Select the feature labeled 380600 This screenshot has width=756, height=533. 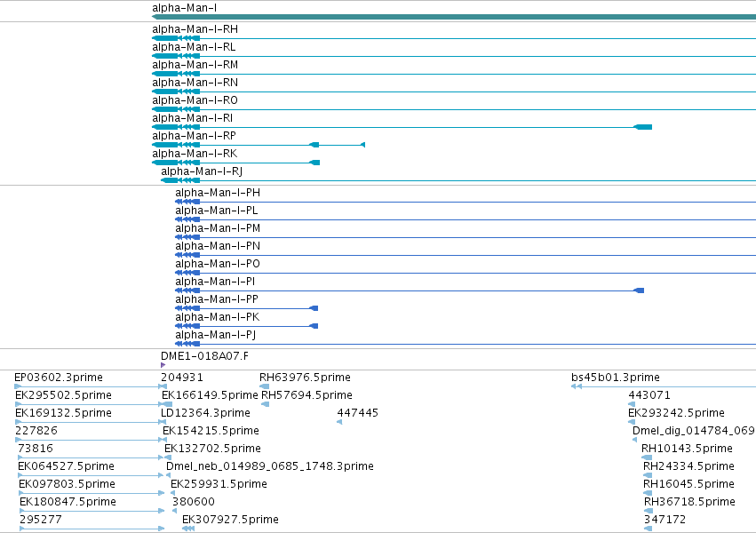[x=194, y=502]
